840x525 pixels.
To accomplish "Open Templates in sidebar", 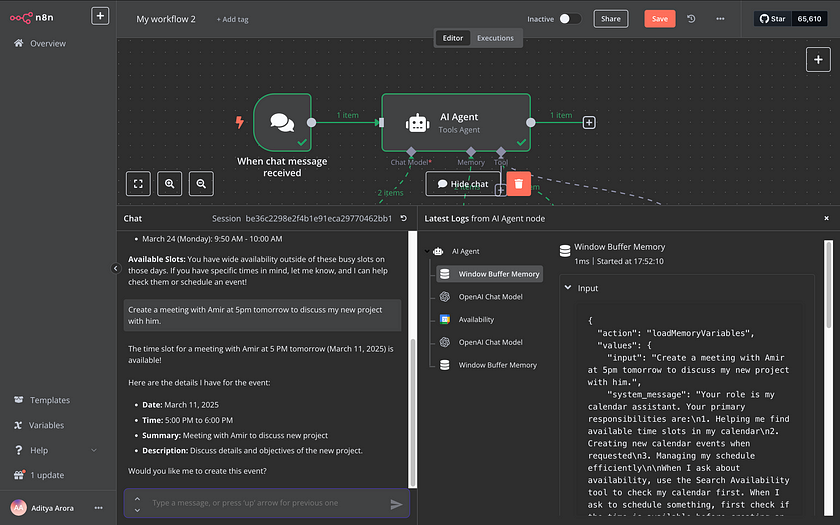I will (49, 400).
